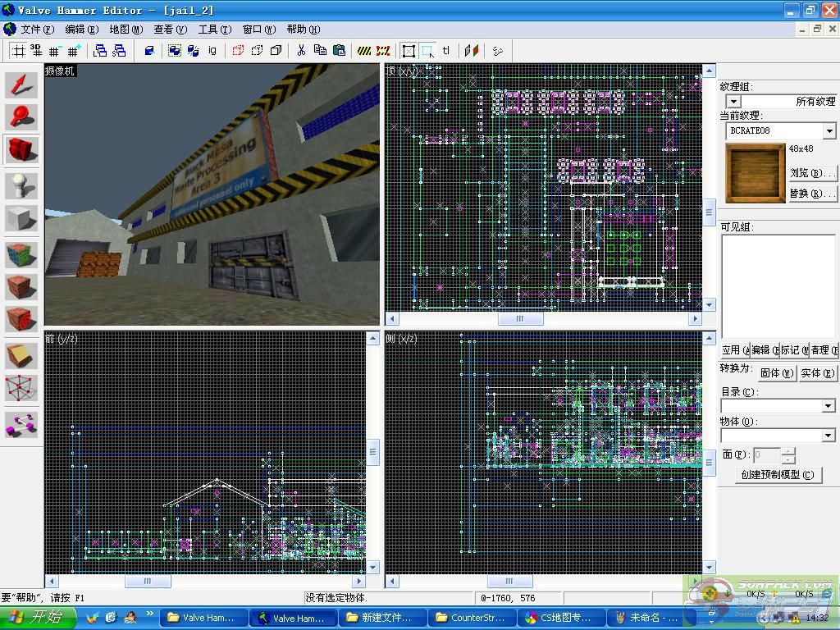840x630 pixels.
Task: Pick the Entity tool with lightbulb icon
Action: pyautogui.click(x=22, y=185)
